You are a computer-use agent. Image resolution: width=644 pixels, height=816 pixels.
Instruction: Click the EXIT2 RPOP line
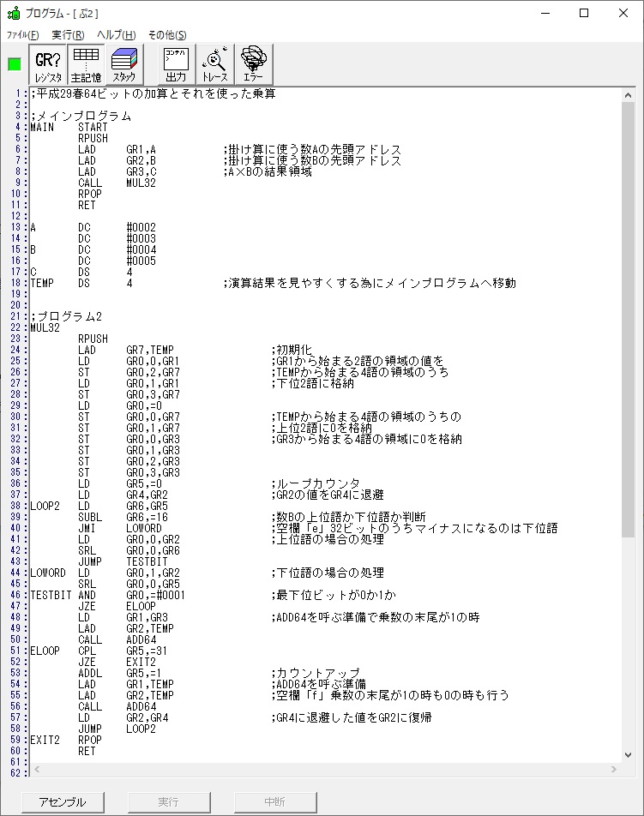[x=66, y=740]
